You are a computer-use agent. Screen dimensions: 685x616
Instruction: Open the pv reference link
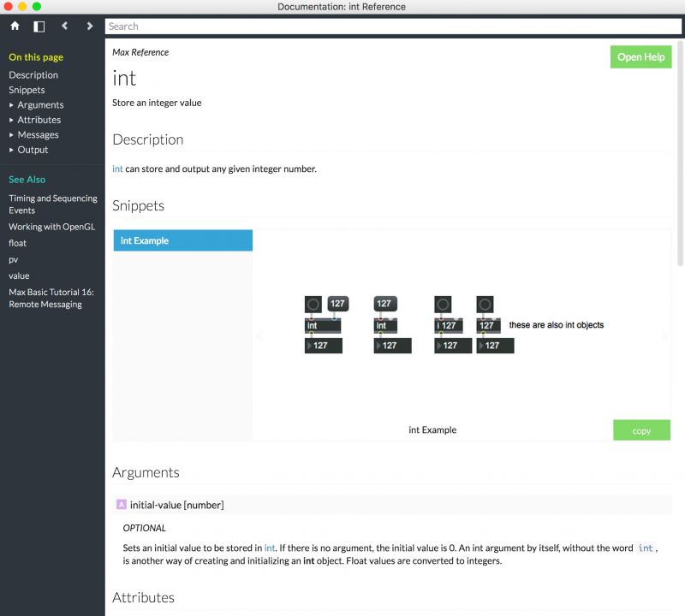pyautogui.click(x=13, y=260)
